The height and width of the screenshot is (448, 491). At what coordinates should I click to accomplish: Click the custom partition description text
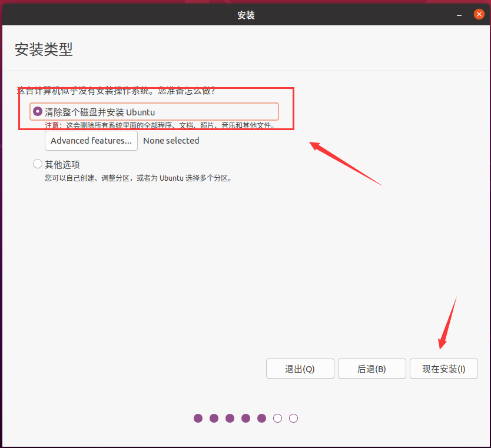(x=138, y=178)
